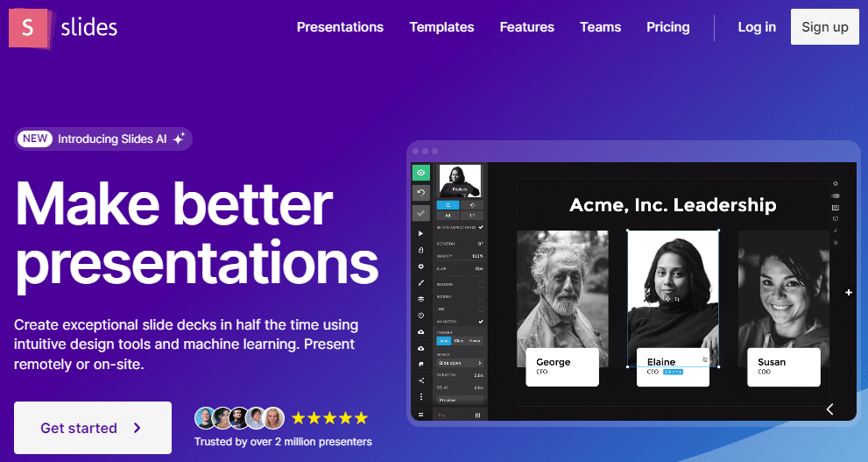This screenshot has width=868, height=462.
Task: Click the checkmark save icon in sidebar
Action: pyautogui.click(x=420, y=213)
